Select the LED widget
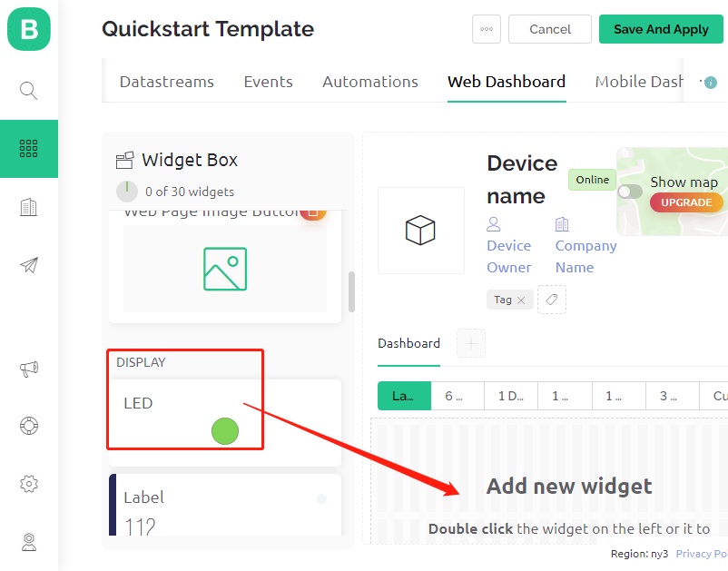Screen dimensions: 728x571 pos(225,422)
